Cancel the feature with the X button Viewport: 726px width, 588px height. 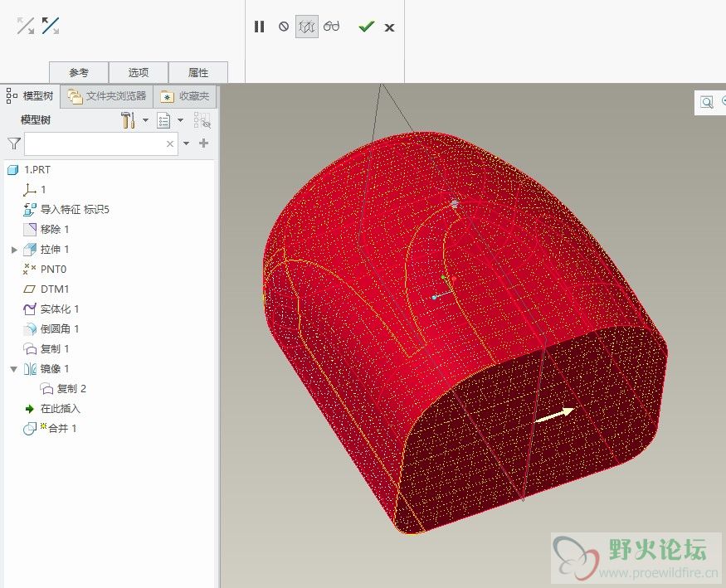[389, 27]
